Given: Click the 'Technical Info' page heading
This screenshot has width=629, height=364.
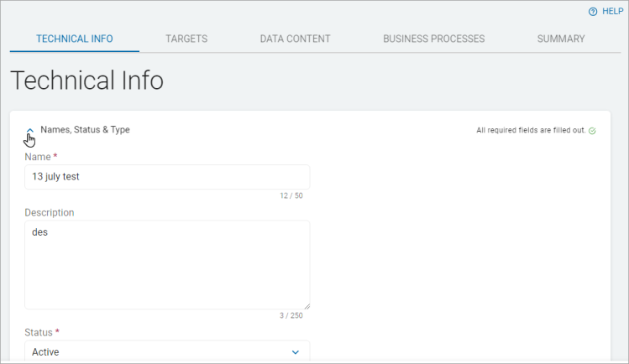Looking at the screenshot, I should point(86,81).
